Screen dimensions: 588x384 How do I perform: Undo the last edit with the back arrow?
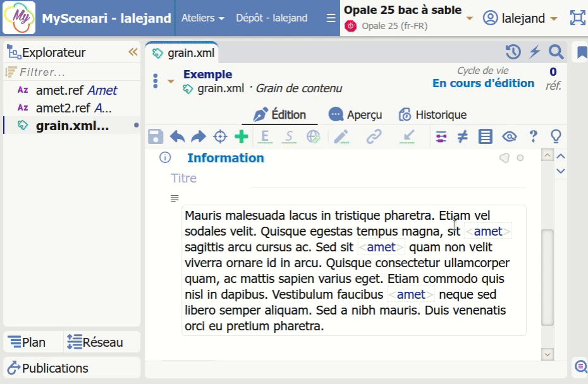point(178,136)
